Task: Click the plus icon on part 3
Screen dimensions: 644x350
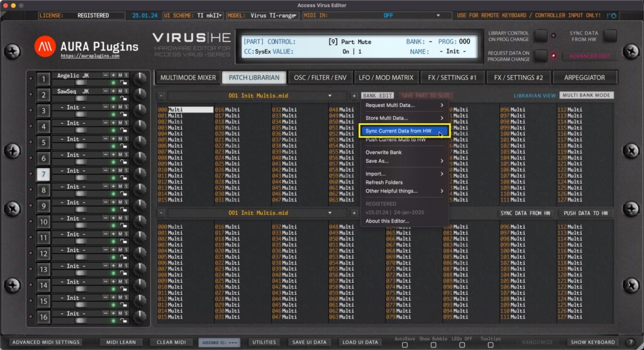Action: click(113, 107)
